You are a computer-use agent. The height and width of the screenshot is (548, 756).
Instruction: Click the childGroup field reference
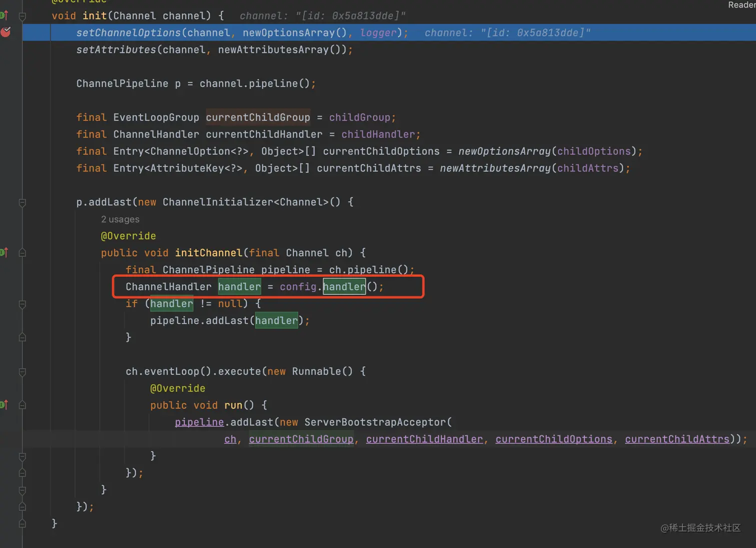[x=359, y=117]
